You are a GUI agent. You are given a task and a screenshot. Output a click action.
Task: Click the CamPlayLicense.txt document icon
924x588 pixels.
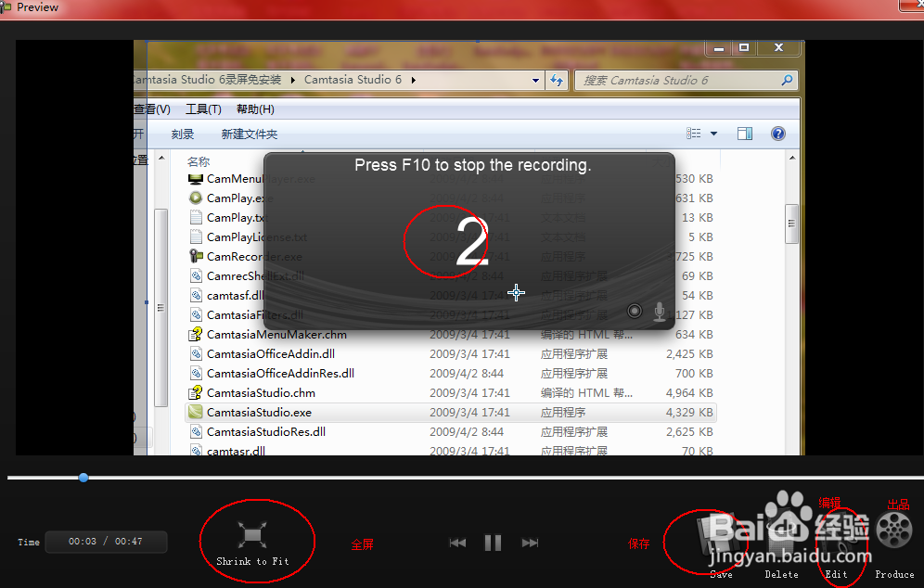[x=197, y=236]
